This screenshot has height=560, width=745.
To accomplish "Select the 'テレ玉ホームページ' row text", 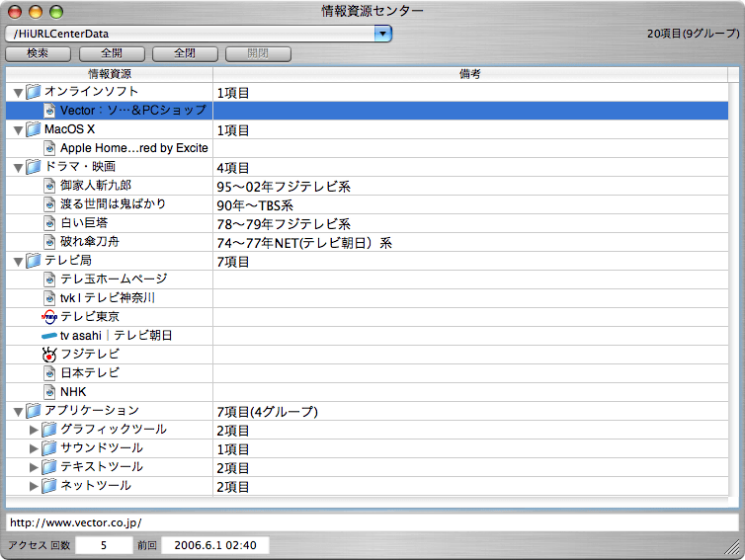I will (114, 280).
